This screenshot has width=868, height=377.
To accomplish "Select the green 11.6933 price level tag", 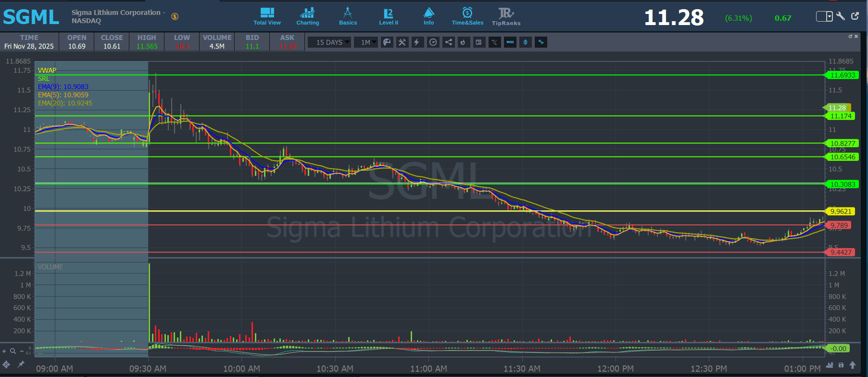I will click(843, 75).
